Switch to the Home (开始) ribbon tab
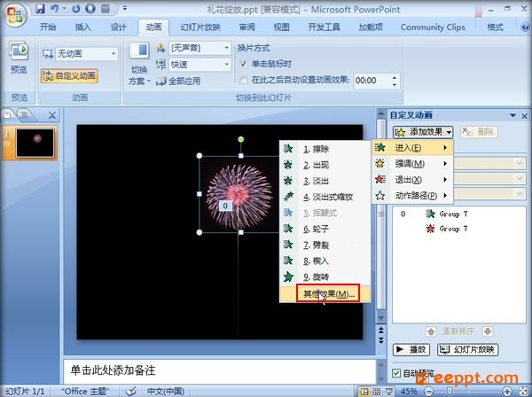The image size is (532, 397). [x=48, y=27]
